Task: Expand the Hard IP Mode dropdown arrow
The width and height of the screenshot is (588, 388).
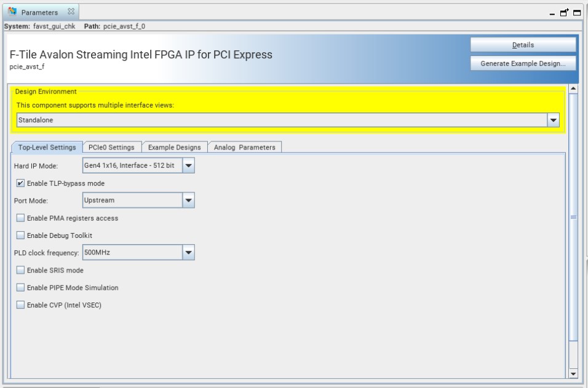Action: coord(188,165)
